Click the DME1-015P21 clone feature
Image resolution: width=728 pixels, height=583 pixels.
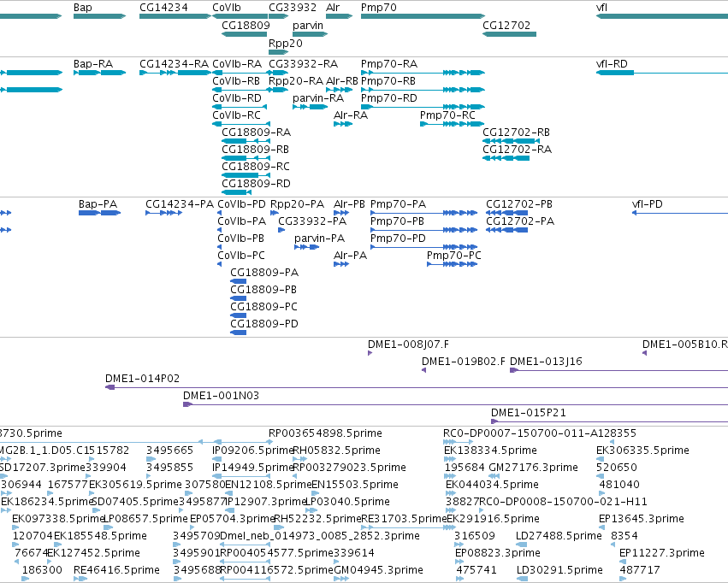[610, 421]
